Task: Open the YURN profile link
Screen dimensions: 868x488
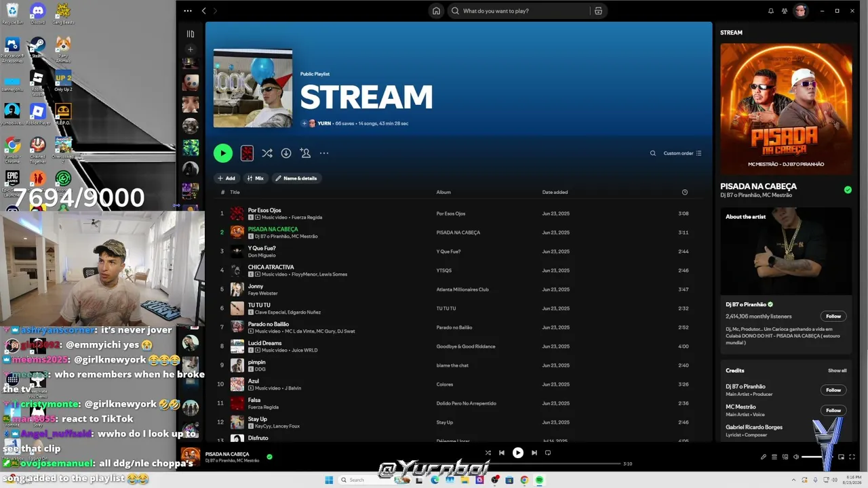Action: coord(324,123)
